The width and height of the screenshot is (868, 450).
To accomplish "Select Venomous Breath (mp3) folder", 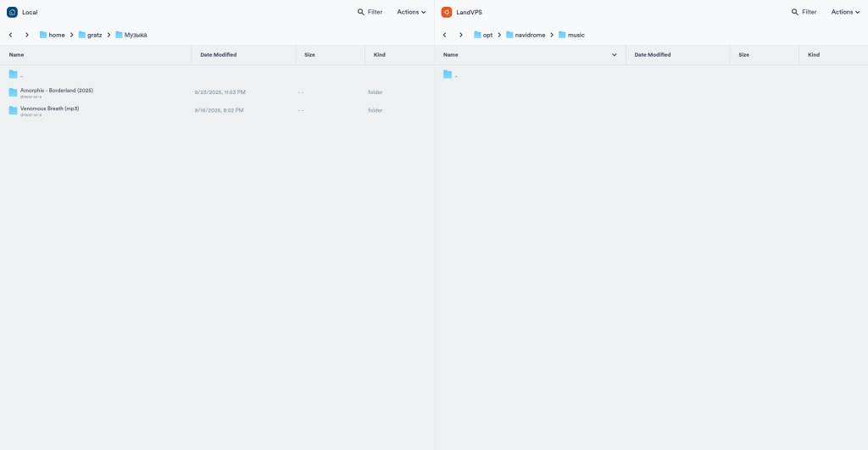I will click(x=49, y=109).
